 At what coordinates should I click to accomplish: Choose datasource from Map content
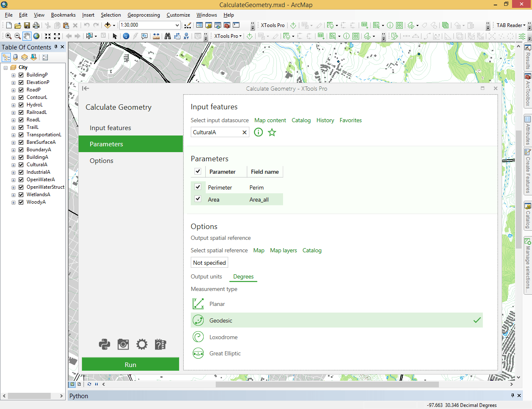coord(270,121)
